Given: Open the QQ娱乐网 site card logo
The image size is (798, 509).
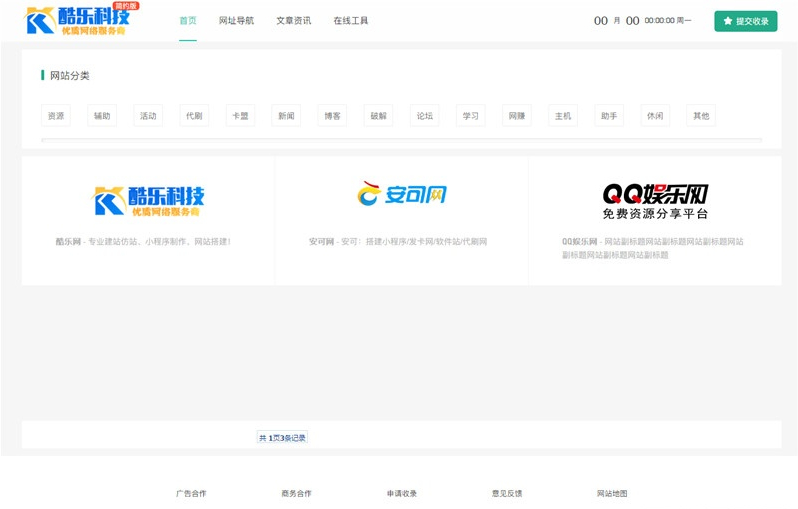Looking at the screenshot, I should [655, 202].
